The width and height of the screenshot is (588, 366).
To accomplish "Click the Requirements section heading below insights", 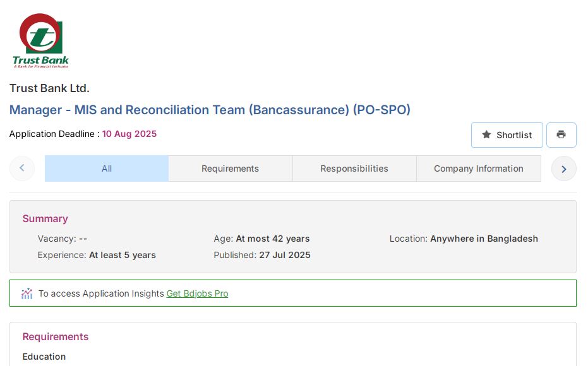I will point(56,337).
